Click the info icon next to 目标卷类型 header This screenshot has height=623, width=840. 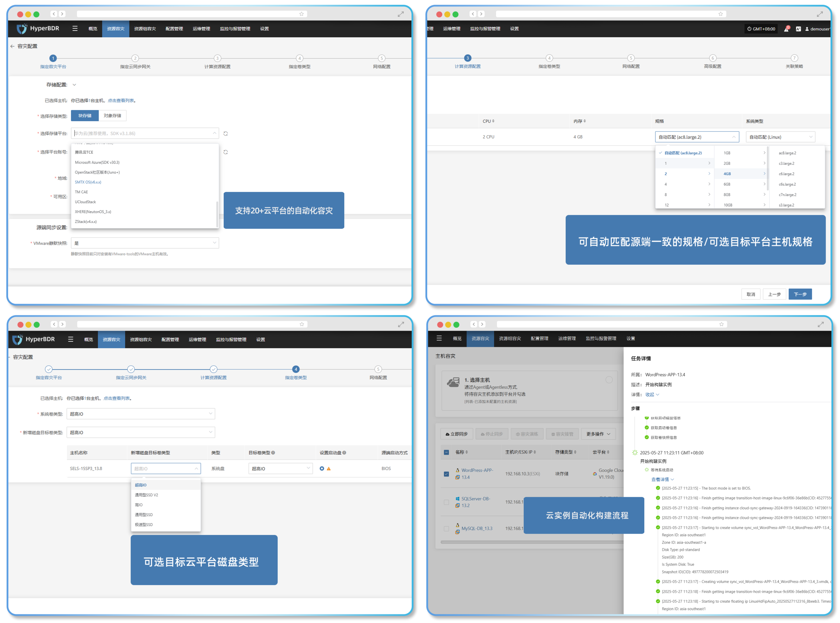[x=273, y=453]
